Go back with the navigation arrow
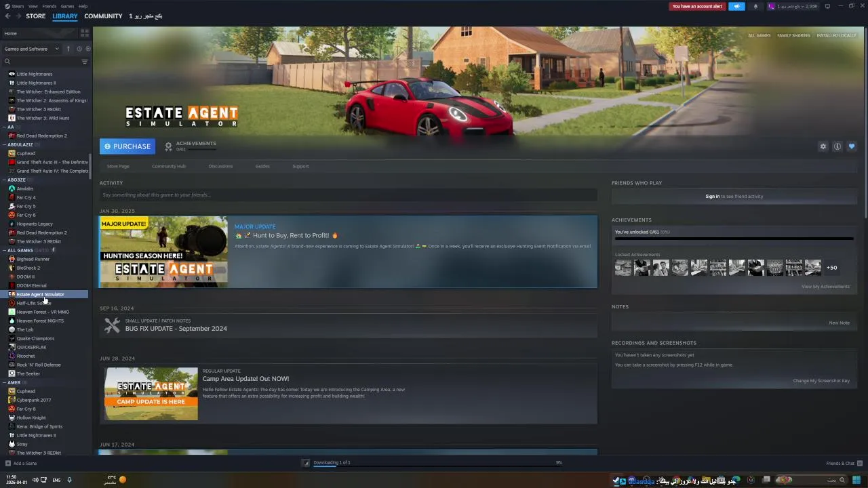The image size is (868, 488). pos(8,16)
